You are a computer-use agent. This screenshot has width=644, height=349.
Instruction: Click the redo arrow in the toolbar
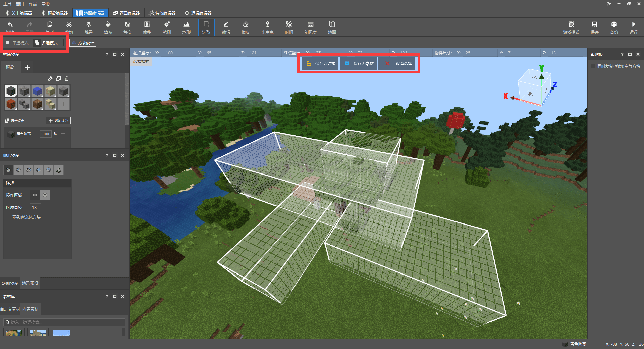click(x=30, y=24)
